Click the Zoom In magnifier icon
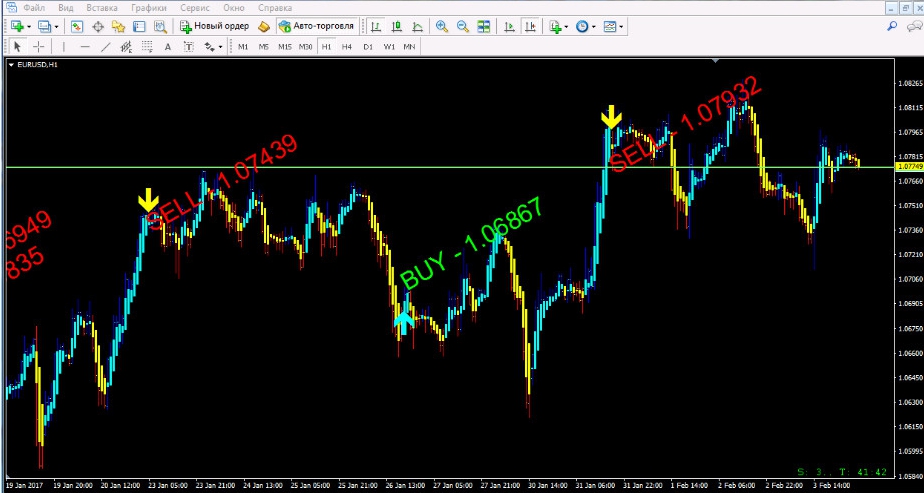The height and width of the screenshot is (493, 924). [440, 26]
